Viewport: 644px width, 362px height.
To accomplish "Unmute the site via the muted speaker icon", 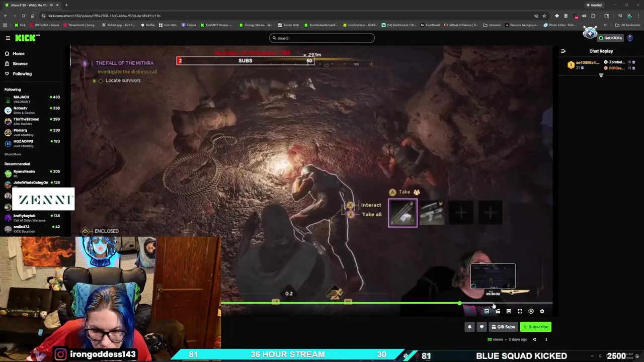I will (x=536, y=16).
